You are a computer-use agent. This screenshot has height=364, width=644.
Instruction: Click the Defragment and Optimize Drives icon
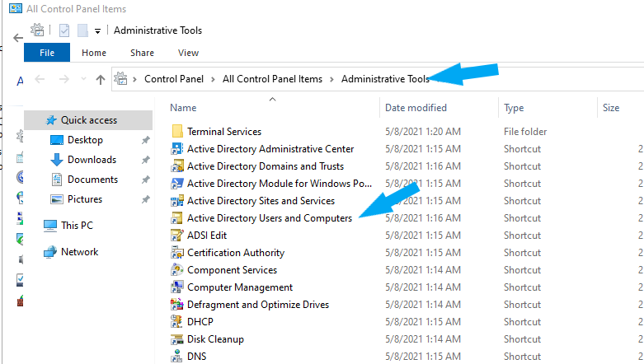click(x=177, y=304)
